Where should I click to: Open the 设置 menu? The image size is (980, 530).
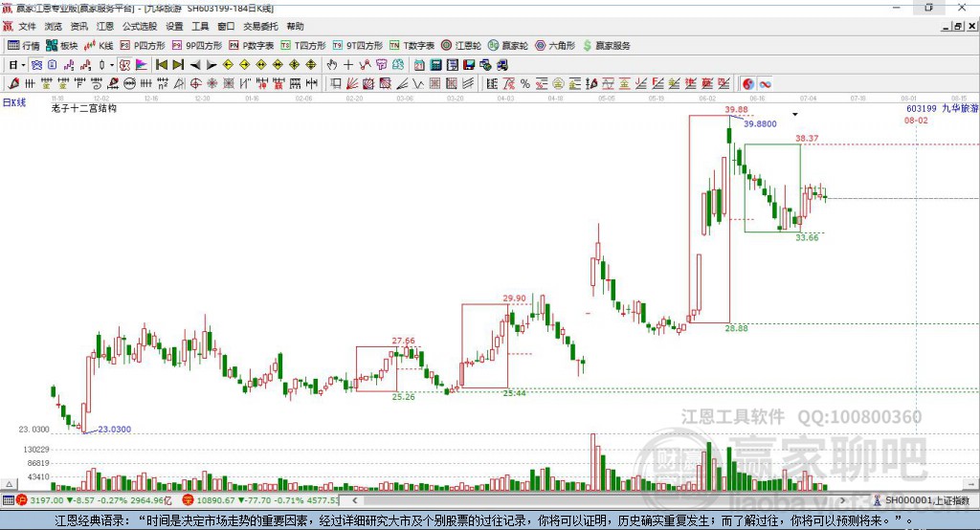174,26
